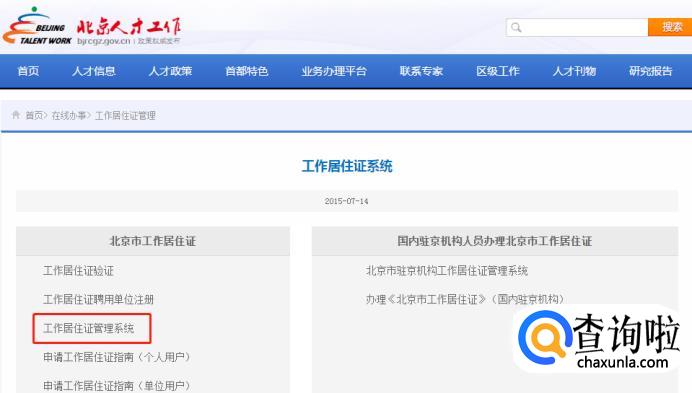This screenshot has height=393, width=692.
Task: Click the 北京人才工作 site title
Action: click(129, 26)
